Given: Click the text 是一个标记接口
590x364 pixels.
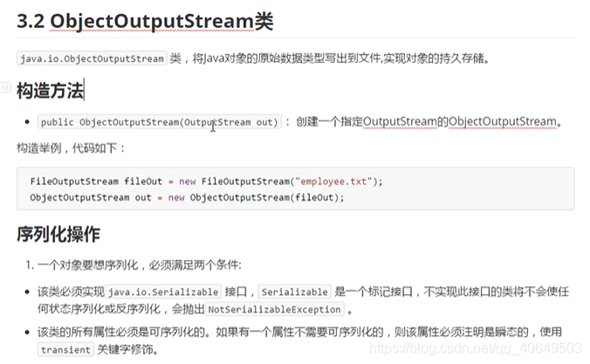Looking at the screenshot, I should click(374, 292).
